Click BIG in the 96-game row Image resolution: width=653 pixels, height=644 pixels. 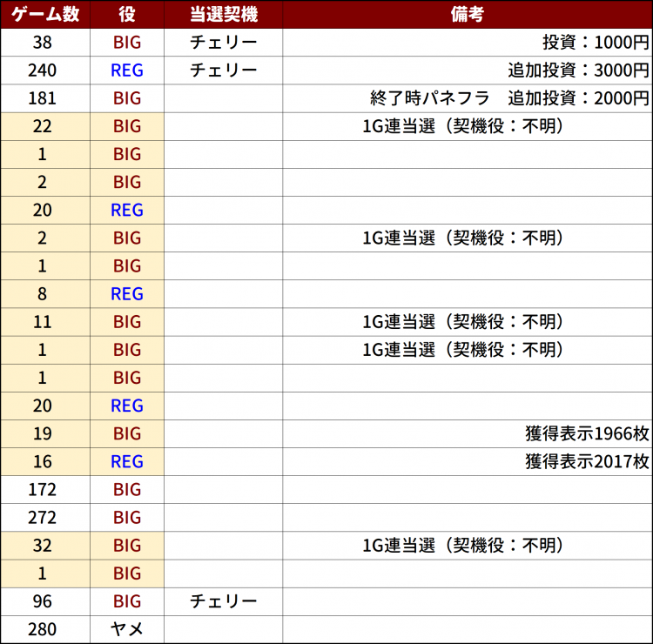(x=127, y=601)
